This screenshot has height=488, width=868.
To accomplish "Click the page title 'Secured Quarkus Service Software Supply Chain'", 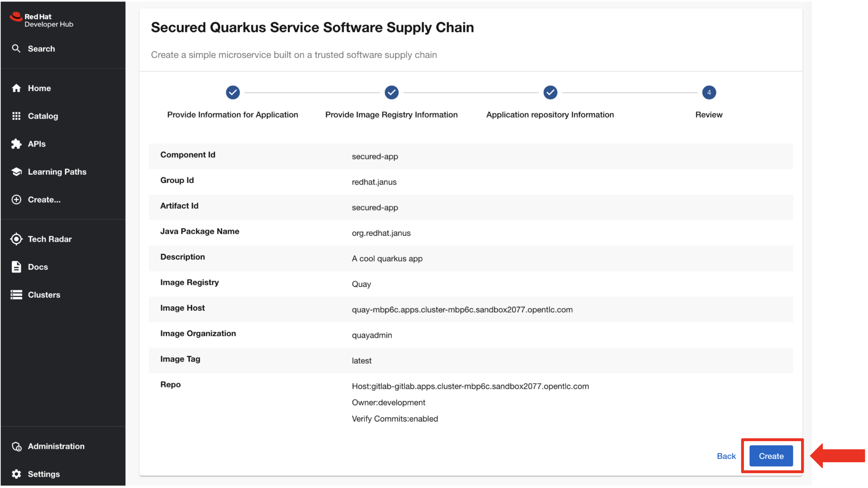I will coord(312,28).
